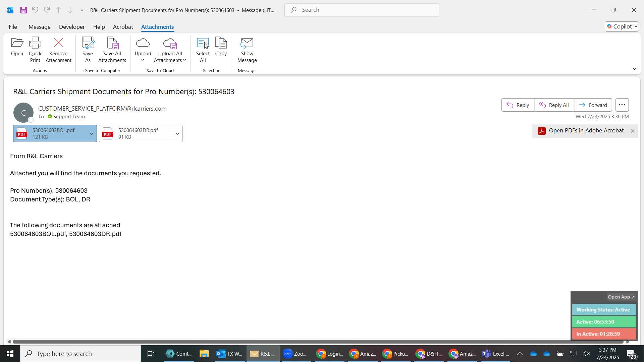644x362 pixels.
Task: Click the muted volume tray icon
Action: (x=587, y=354)
